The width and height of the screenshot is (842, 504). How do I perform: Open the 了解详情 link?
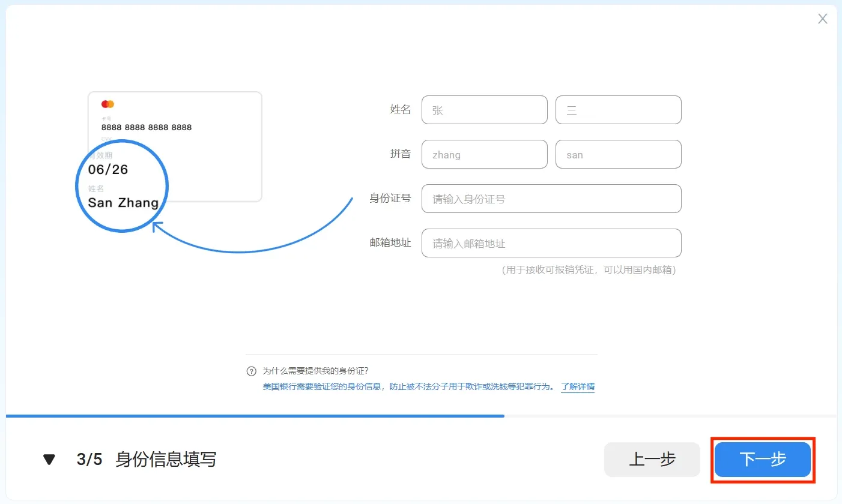(578, 386)
